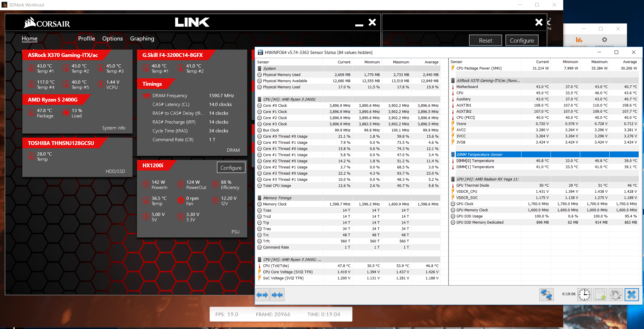Click the HWiNFO logging file icon
Screen dimensions: 644x329
[600, 294]
